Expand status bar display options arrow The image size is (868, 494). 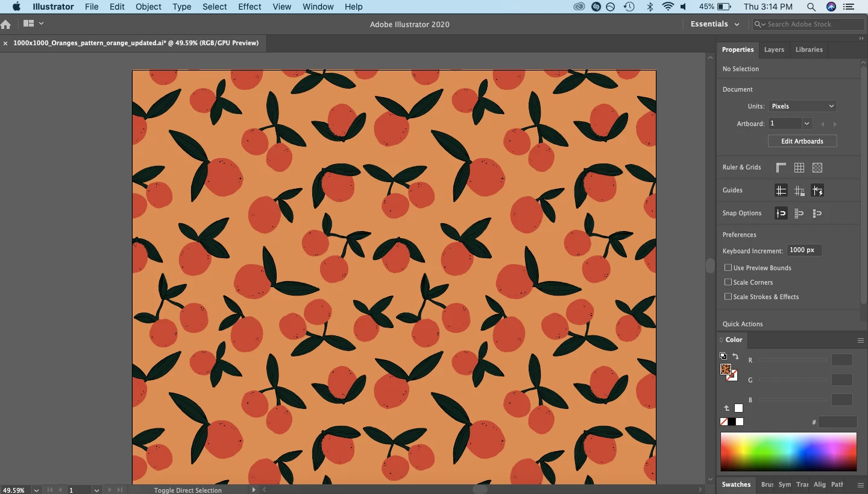pyautogui.click(x=254, y=490)
